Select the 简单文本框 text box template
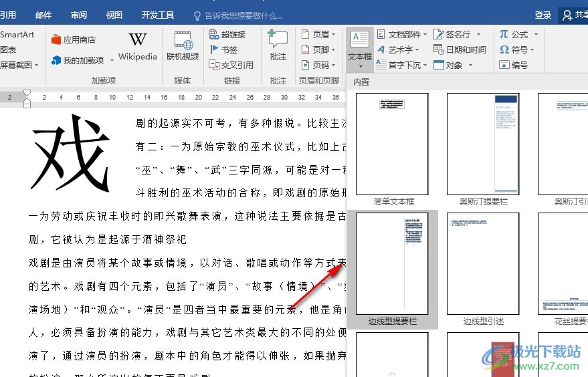Image resolution: width=588 pixels, height=377 pixels. [x=392, y=150]
